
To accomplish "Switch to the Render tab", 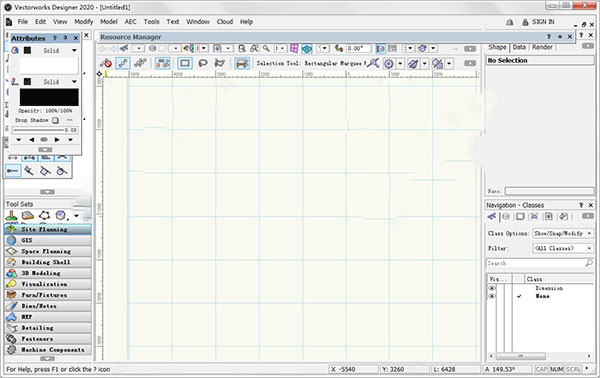I will (x=542, y=47).
